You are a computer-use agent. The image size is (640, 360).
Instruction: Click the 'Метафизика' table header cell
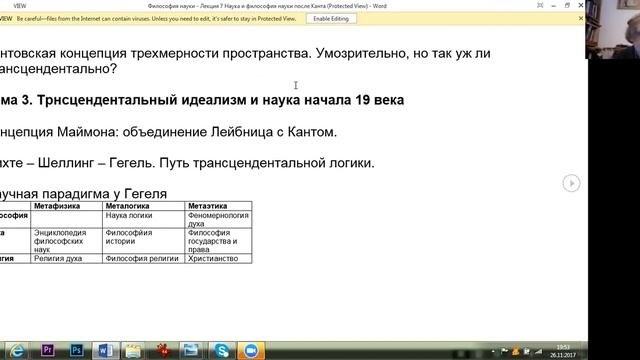coord(66,206)
